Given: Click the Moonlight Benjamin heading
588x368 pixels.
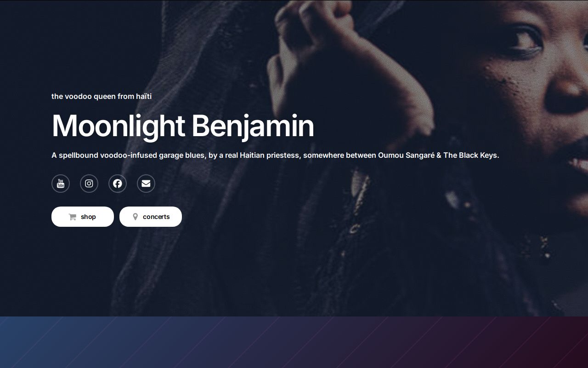Looking at the screenshot, I should click(183, 126).
